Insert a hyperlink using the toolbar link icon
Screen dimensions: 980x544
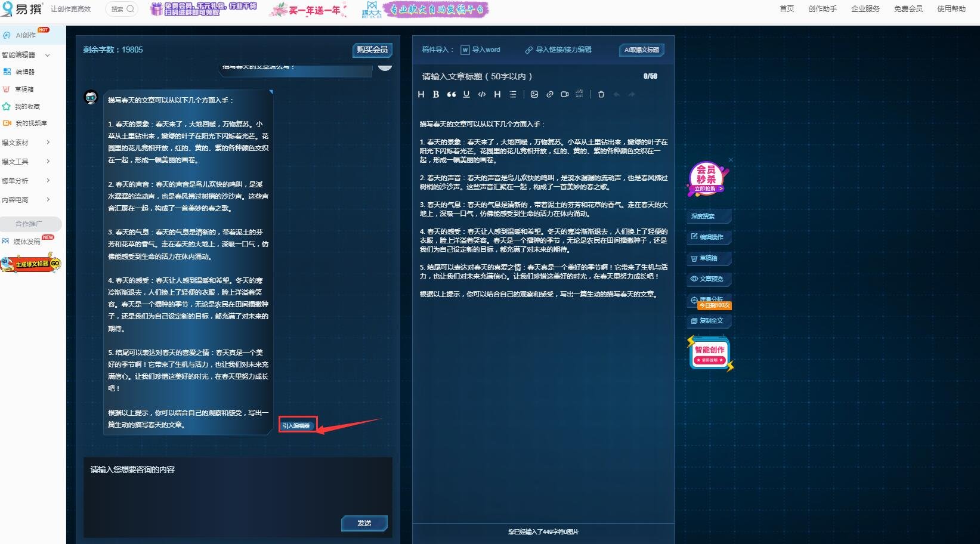[x=549, y=94]
